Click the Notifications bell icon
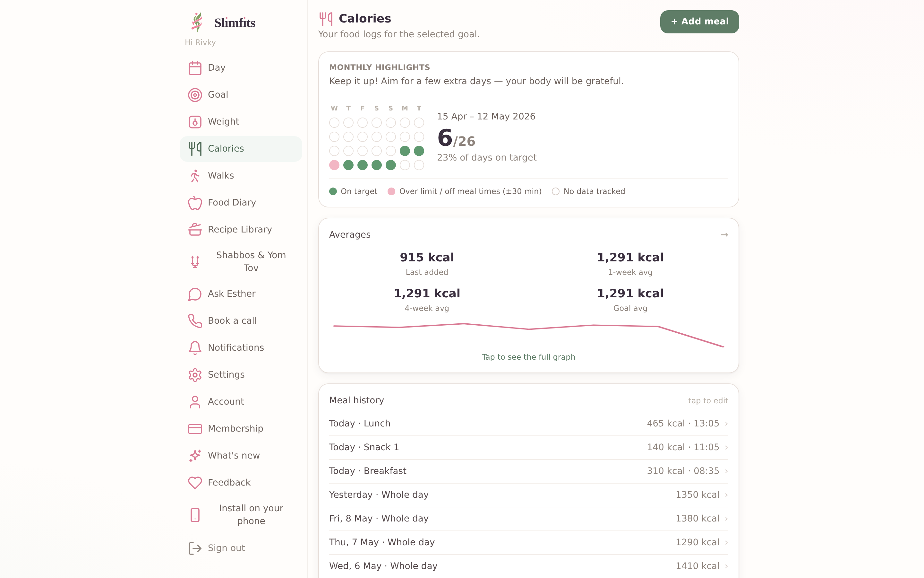This screenshot has width=924, height=578. coord(195,348)
